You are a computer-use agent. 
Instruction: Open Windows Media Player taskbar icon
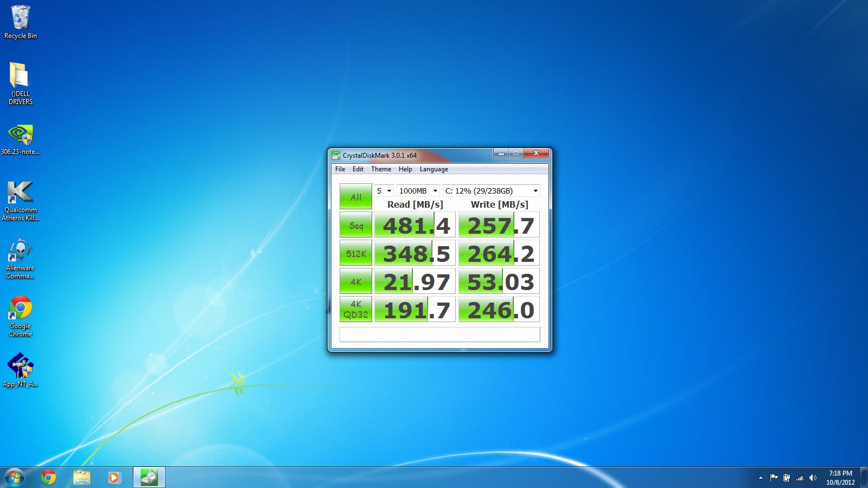(114, 477)
